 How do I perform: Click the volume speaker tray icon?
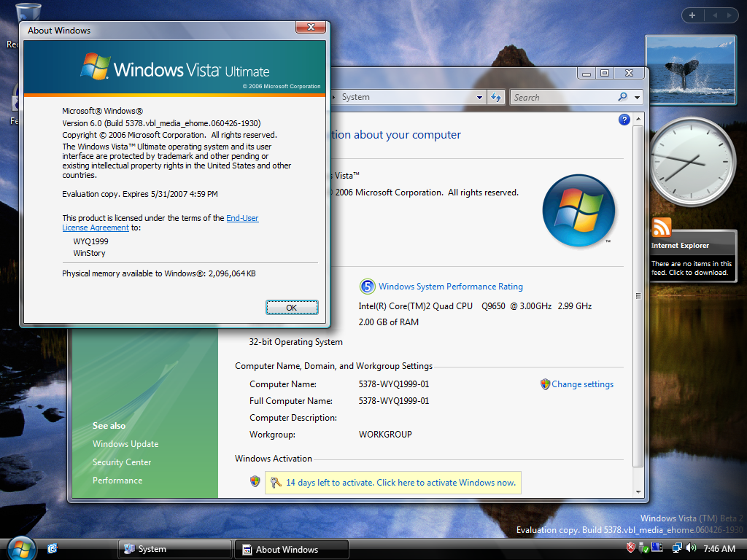[x=691, y=548]
